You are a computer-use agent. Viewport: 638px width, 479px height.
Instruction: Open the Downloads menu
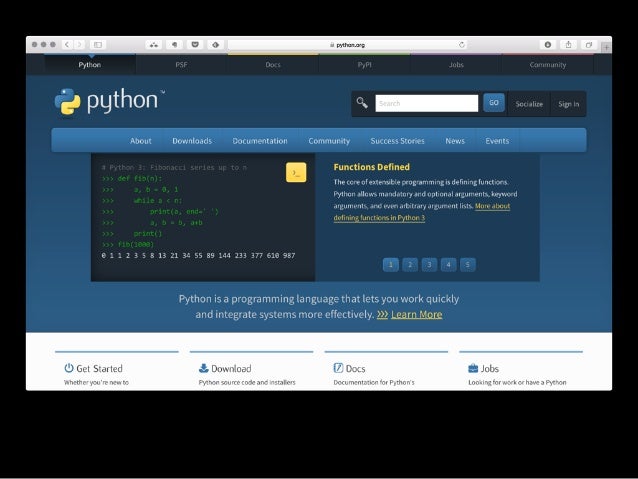[192, 141]
